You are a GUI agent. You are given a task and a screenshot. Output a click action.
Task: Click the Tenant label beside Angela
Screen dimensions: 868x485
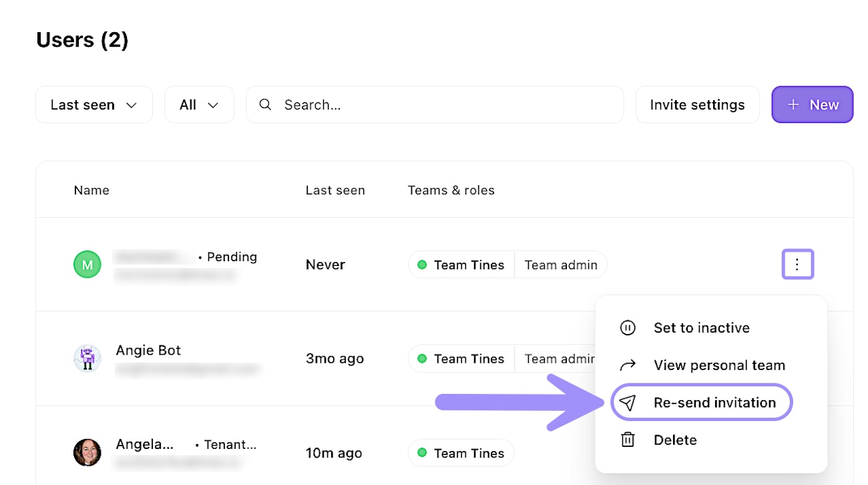point(230,444)
